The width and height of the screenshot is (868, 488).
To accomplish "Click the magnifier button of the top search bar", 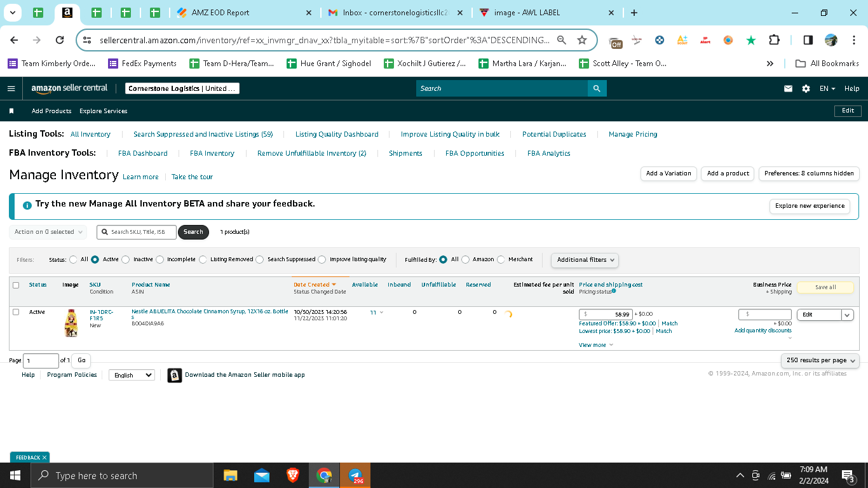I will coord(597,88).
